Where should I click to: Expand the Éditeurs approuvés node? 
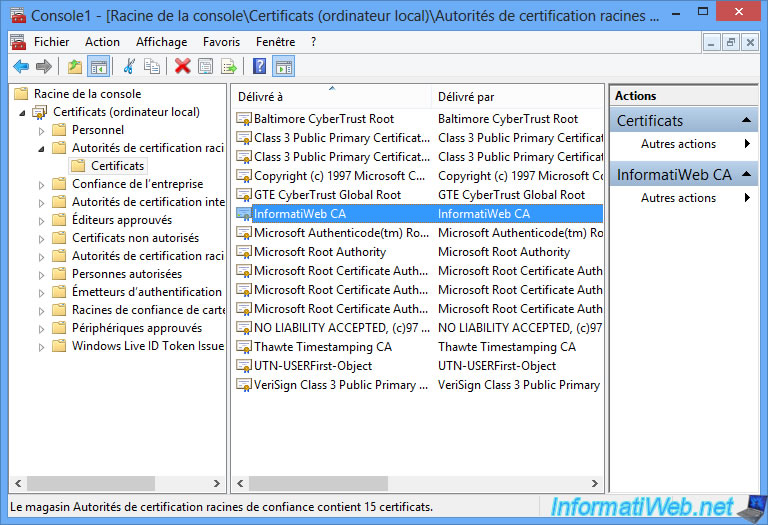41,221
